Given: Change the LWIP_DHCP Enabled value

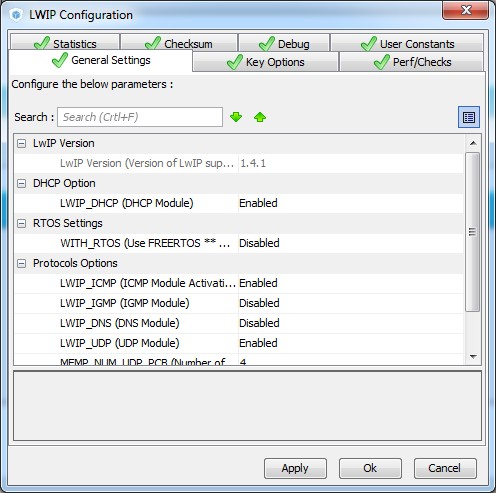Looking at the screenshot, I should tap(351, 203).
